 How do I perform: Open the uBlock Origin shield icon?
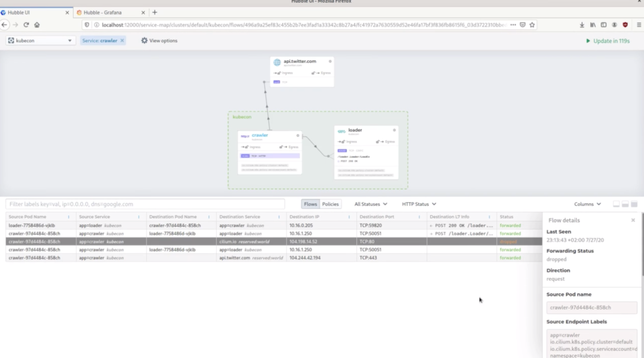coord(625,25)
